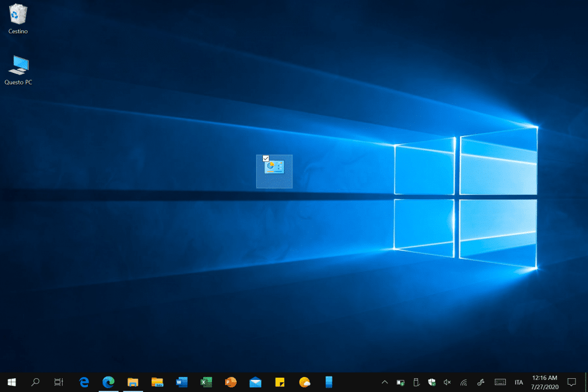Open the Cestino recycle bin icon
Viewport: 588px width, 392px height.
[x=18, y=15]
